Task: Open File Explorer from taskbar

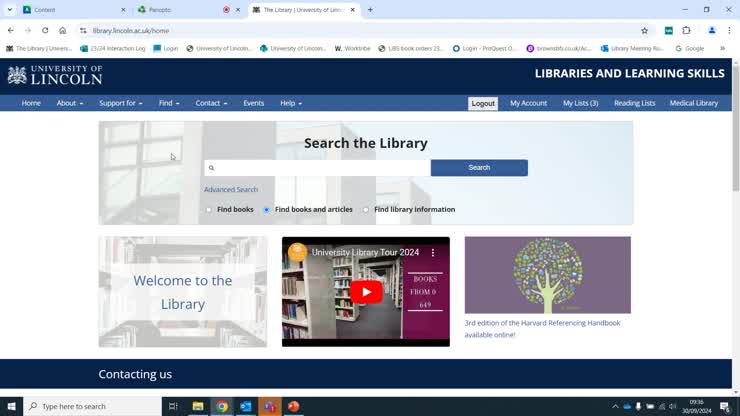Action: [198, 406]
